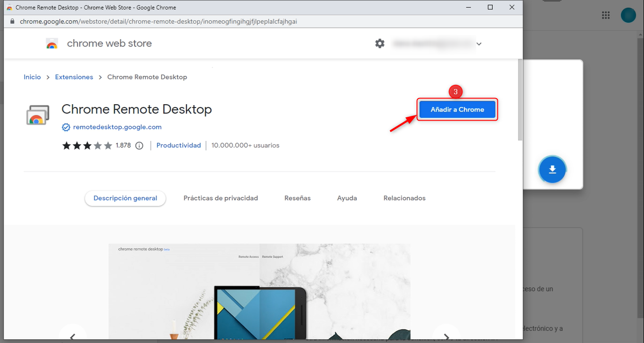
Task: Open the remotedesktop.google.com link
Action: 117,127
